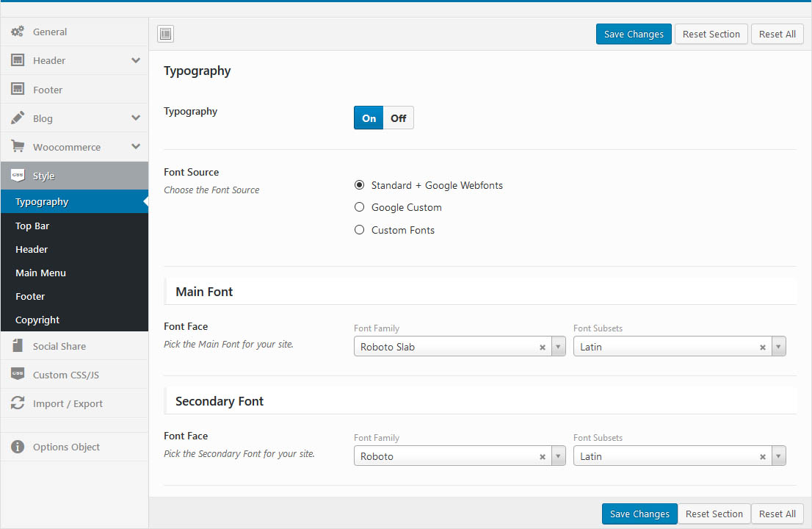The width and height of the screenshot is (812, 529).
Task: Click the top Save Changes button
Action: tap(634, 34)
